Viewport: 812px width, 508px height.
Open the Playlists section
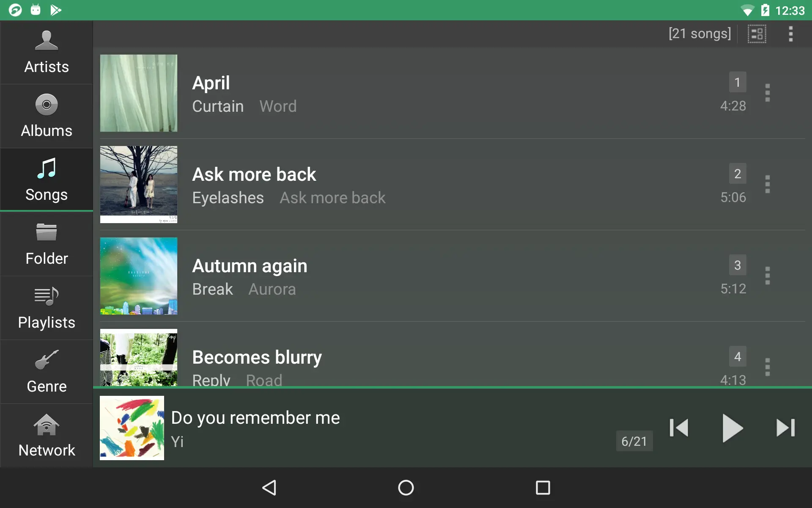point(47,308)
